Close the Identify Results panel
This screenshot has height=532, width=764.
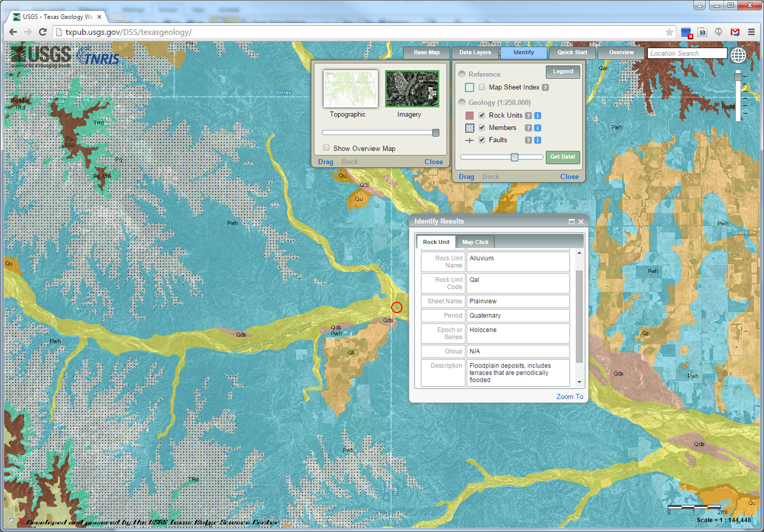pyautogui.click(x=581, y=222)
